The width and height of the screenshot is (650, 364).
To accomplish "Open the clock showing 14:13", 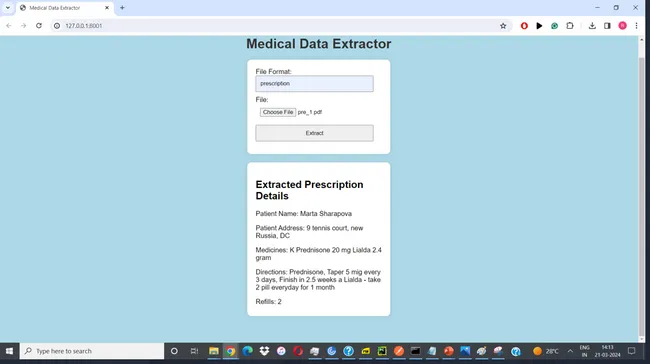I will 607,351.
